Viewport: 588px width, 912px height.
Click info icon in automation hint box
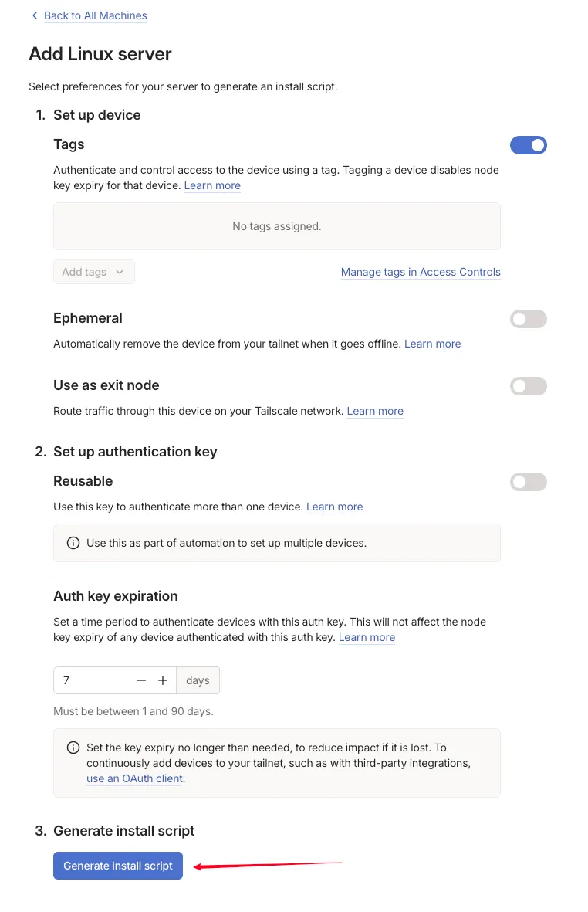[73, 543]
